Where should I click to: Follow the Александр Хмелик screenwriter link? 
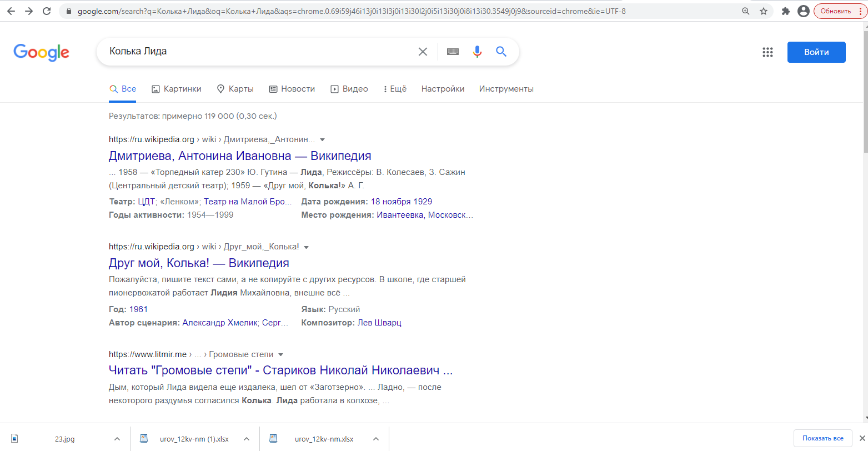pyautogui.click(x=220, y=323)
